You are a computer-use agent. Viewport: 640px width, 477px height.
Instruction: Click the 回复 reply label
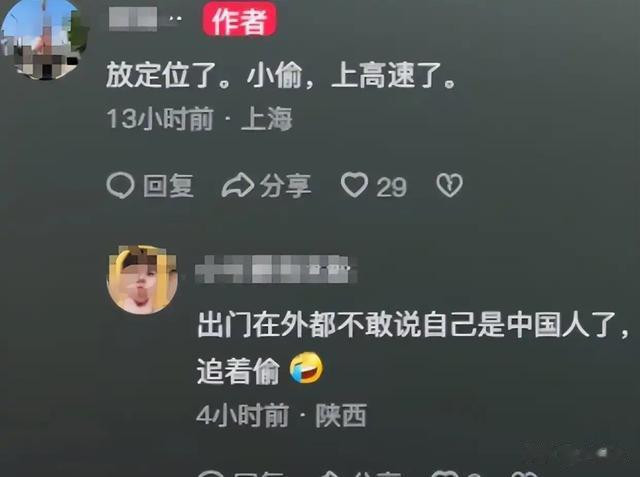tap(169, 186)
